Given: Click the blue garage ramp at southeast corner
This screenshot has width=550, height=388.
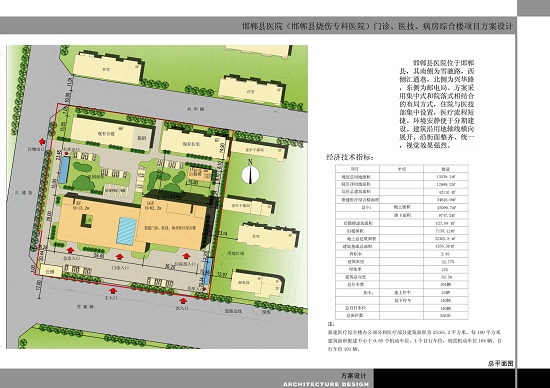Looking at the screenshot, I should (207, 271).
